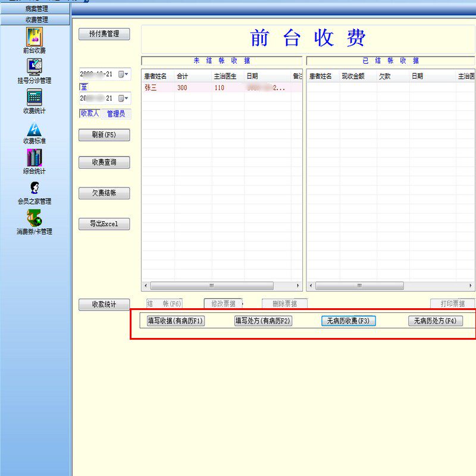Screen dimensions: 476x476
Task: Sort unpaid list by 患者姓名 column
Action: pos(158,76)
